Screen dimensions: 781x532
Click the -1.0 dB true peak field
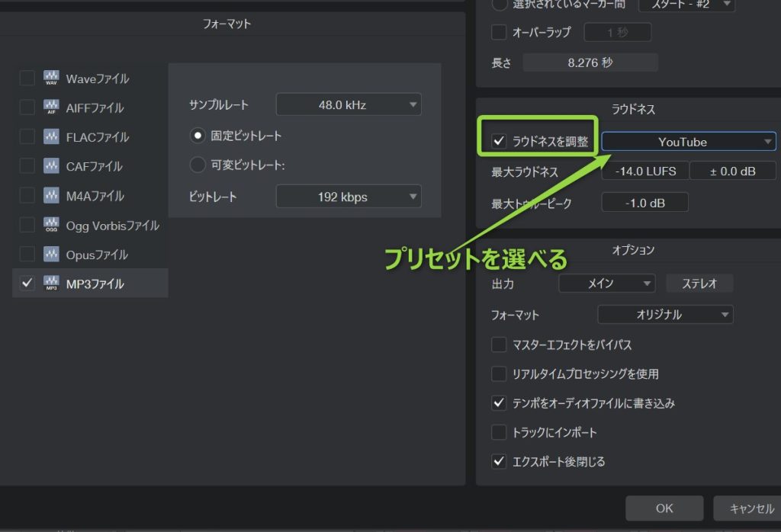point(644,203)
